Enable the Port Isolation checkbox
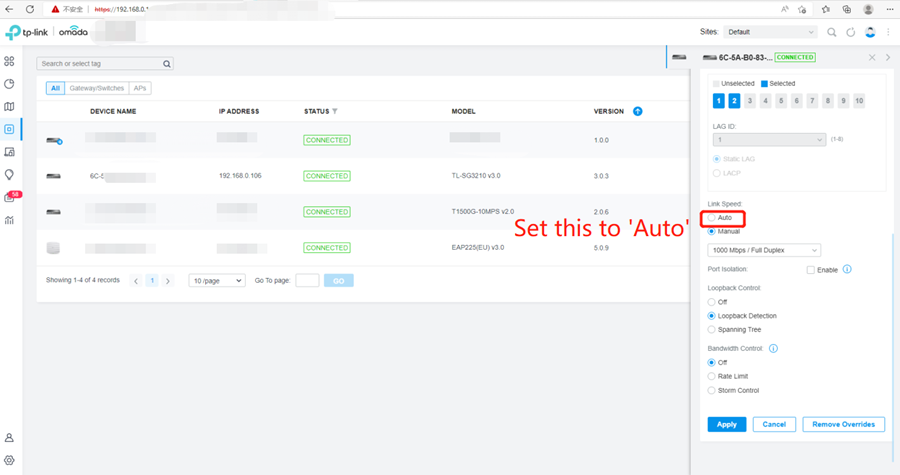 click(810, 270)
